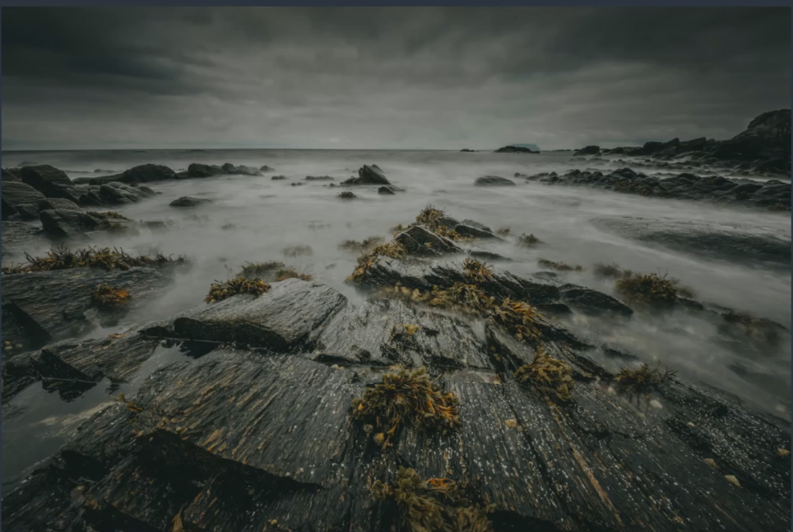Click the small orange seaweed patch on left rocks
The image size is (793, 532).
point(109,296)
